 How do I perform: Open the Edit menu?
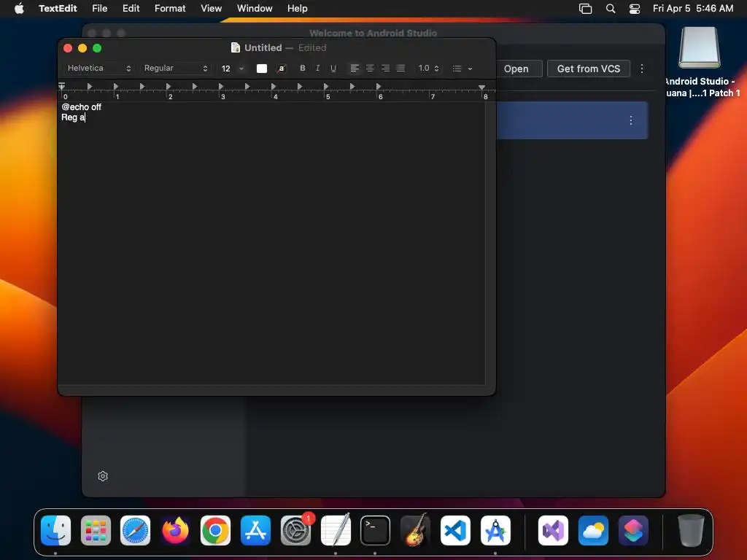(x=131, y=8)
